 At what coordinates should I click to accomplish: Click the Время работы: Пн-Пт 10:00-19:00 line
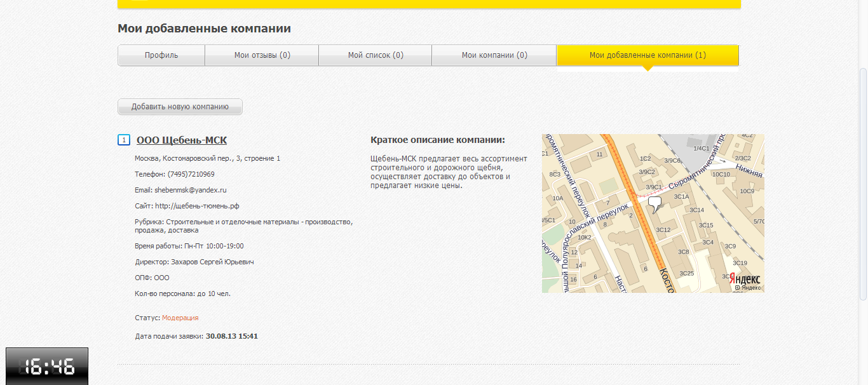[189, 246]
